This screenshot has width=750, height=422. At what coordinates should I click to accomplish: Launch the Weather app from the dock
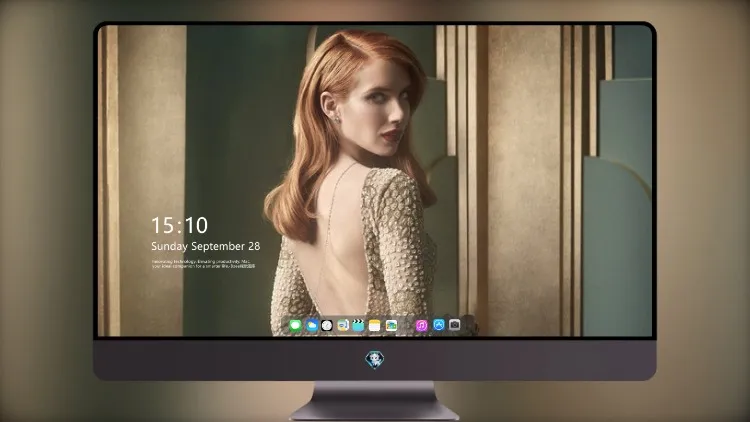(311, 326)
